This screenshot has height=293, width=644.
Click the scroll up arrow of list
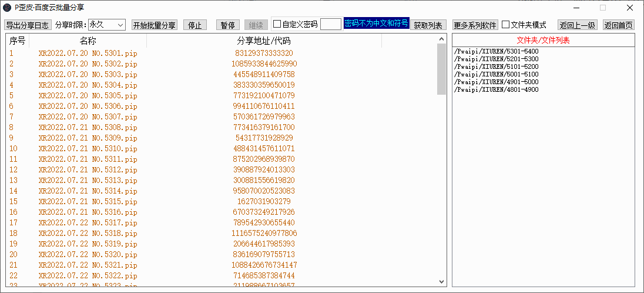pyautogui.click(x=441, y=39)
